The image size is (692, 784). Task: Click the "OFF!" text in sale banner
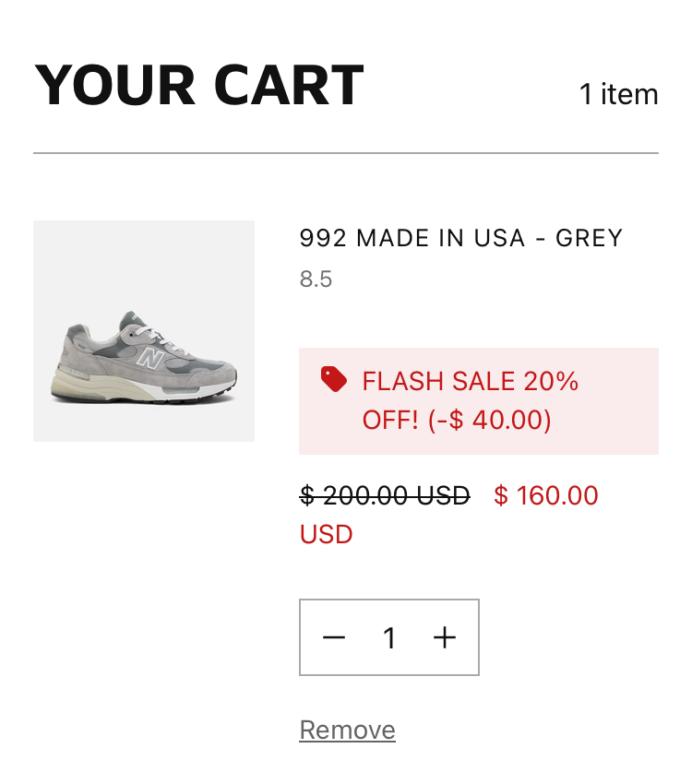point(390,421)
